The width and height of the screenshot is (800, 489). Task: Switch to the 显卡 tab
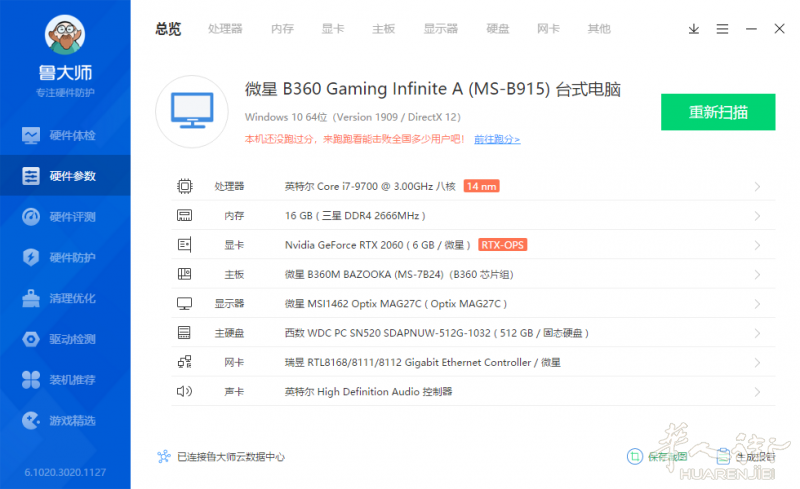click(333, 29)
